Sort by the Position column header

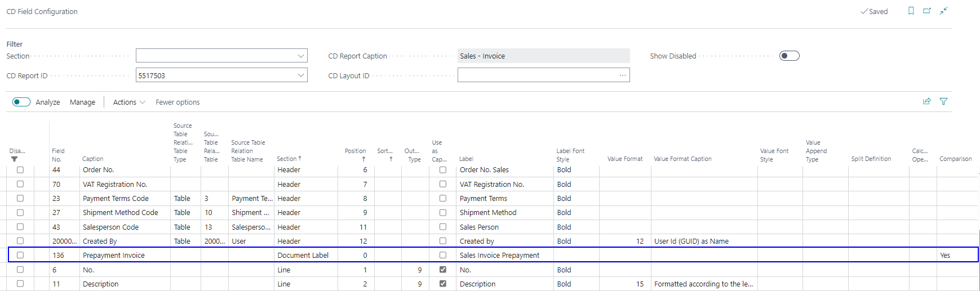[356, 155]
